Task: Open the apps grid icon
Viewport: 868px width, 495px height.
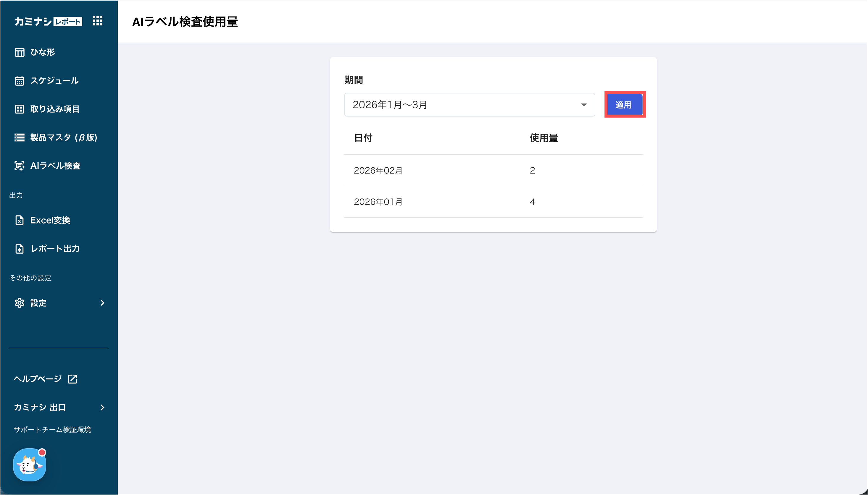Action: [98, 21]
